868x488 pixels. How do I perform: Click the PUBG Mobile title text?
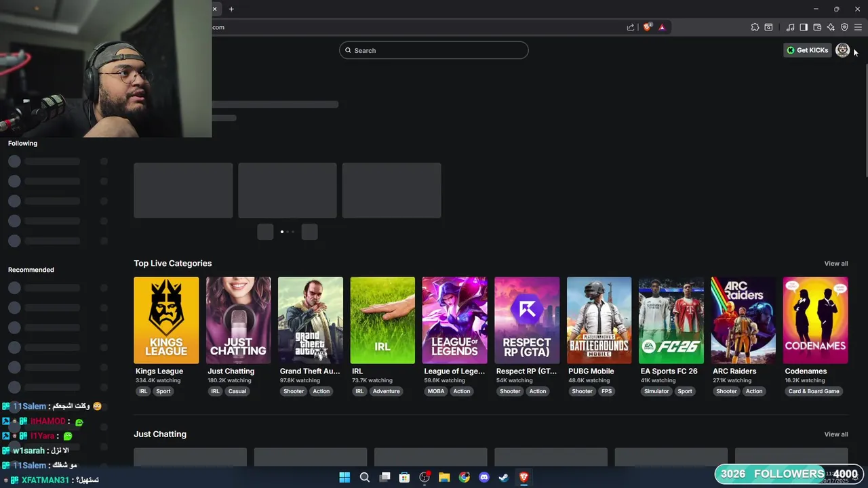[591, 371]
